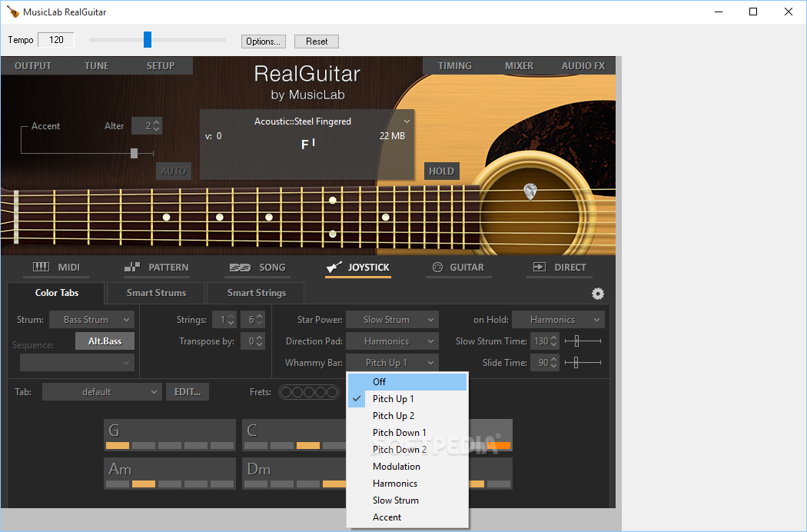Image resolution: width=807 pixels, height=532 pixels.
Task: Click the Dm chord tab
Action: pos(294,474)
